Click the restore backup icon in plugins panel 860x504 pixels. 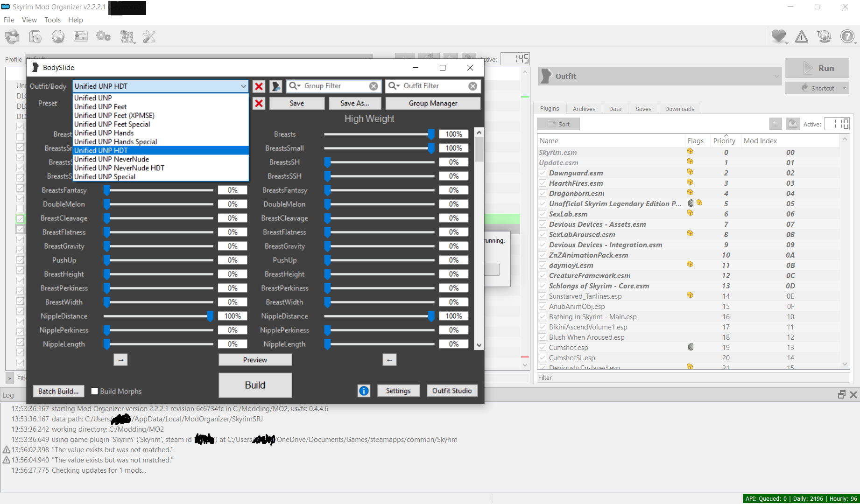click(775, 124)
